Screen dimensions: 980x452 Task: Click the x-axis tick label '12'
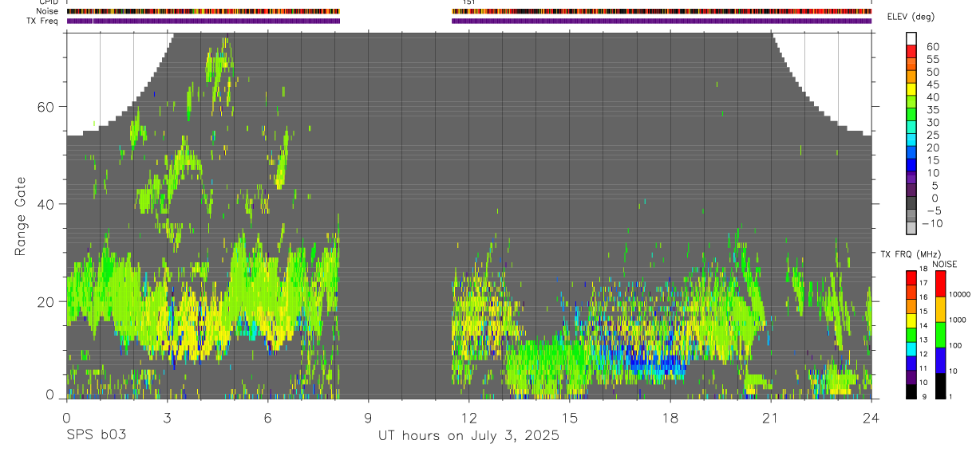(469, 418)
